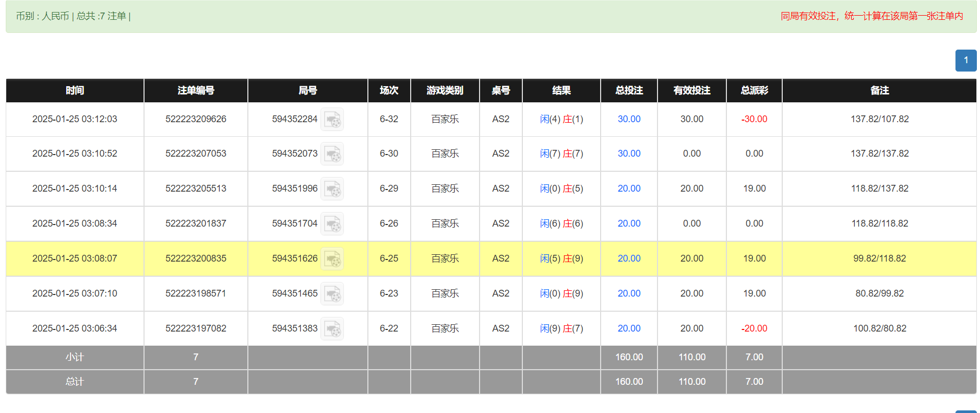Viewport: 980px width, 413px height.
Task: Click 20.00 total bet in highlighted row
Action: [629, 258]
